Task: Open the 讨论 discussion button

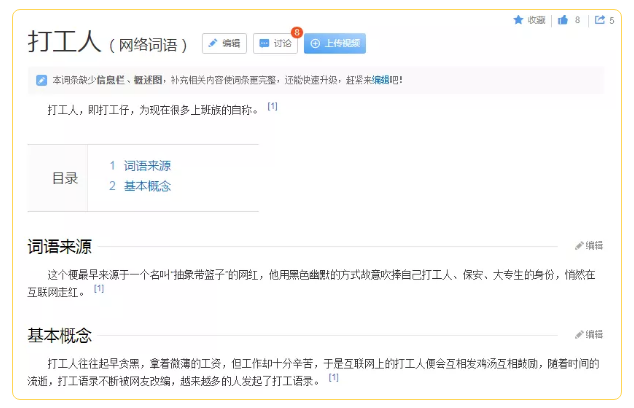Action: tap(275, 44)
